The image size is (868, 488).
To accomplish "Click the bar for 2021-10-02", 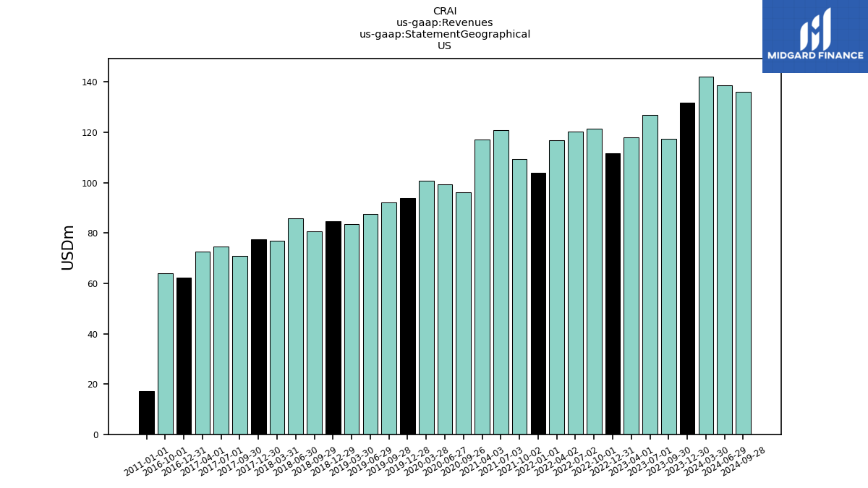I will pos(519,296).
